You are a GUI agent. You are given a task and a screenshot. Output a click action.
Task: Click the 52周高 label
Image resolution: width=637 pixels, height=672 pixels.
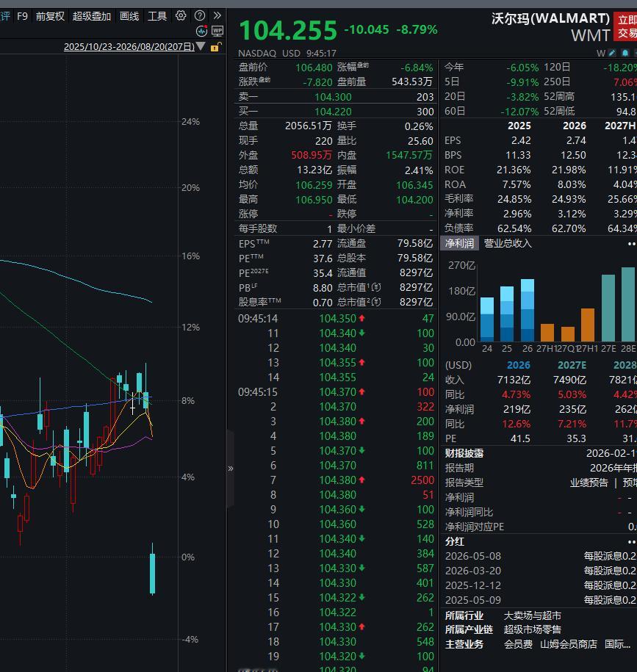click(x=559, y=96)
